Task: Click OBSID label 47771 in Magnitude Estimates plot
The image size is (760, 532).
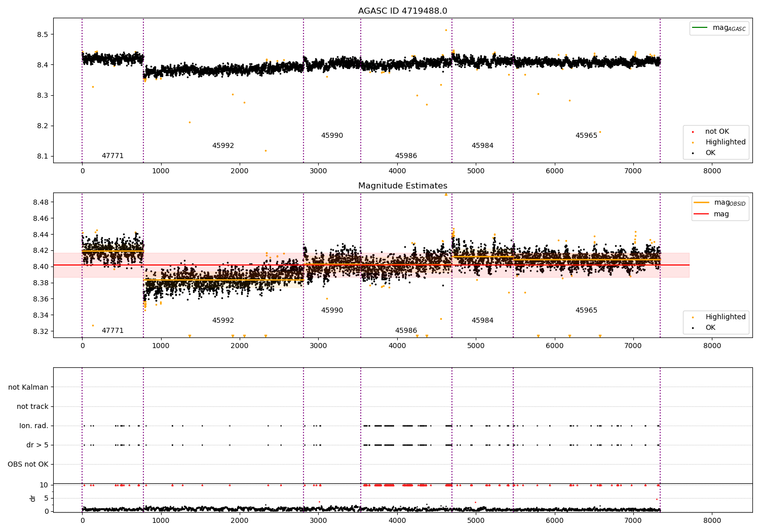Action: click(112, 331)
